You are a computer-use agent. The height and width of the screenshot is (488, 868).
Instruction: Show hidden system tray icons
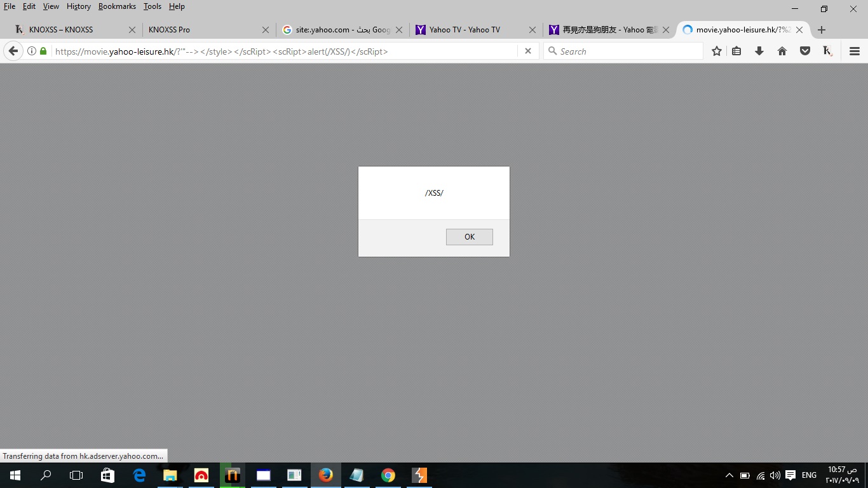click(x=729, y=475)
